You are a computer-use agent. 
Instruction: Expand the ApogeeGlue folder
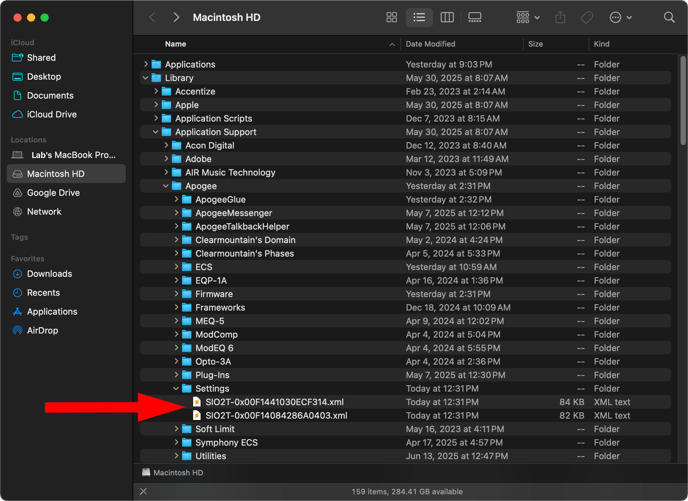(176, 199)
